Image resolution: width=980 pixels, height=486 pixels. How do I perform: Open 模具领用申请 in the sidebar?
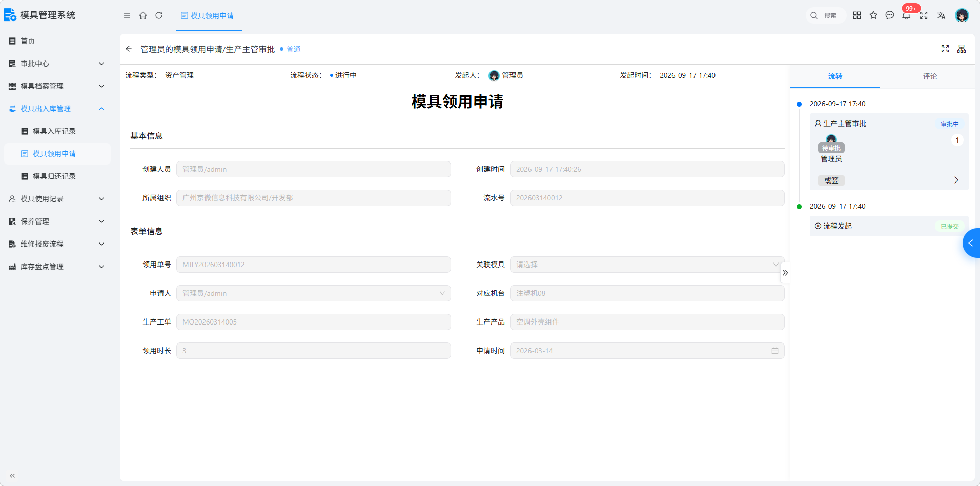pyautogui.click(x=57, y=154)
